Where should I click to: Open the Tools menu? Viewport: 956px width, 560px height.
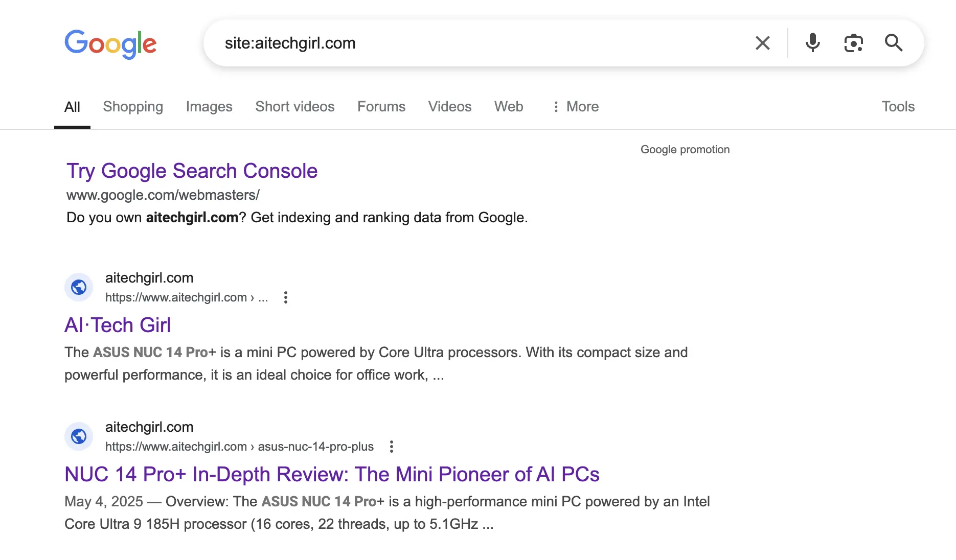click(898, 107)
